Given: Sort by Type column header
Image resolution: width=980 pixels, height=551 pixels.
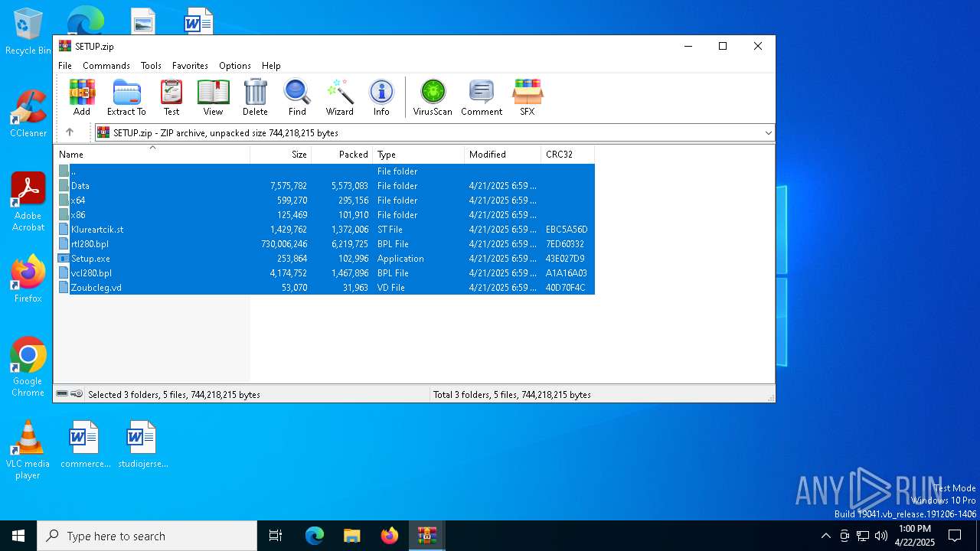Looking at the screenshot, I should (x=419, y=155).
